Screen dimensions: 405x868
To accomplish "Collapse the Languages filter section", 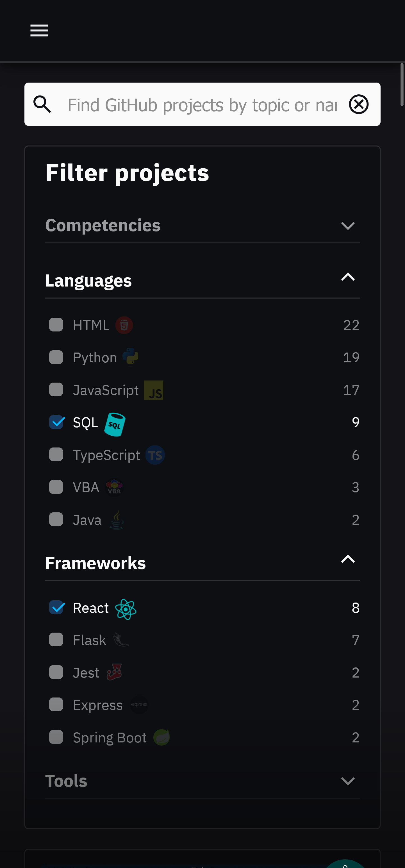I will pos(348,277).
